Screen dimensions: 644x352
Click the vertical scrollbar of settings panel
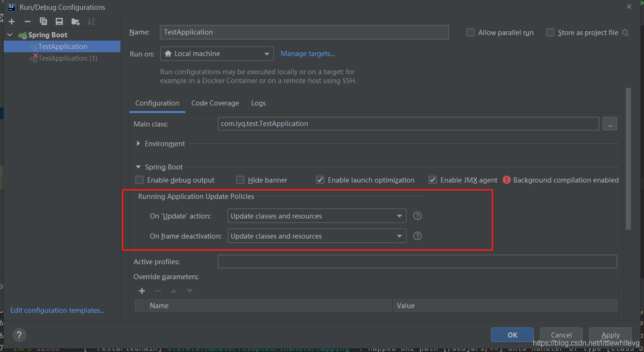(628, 159)
